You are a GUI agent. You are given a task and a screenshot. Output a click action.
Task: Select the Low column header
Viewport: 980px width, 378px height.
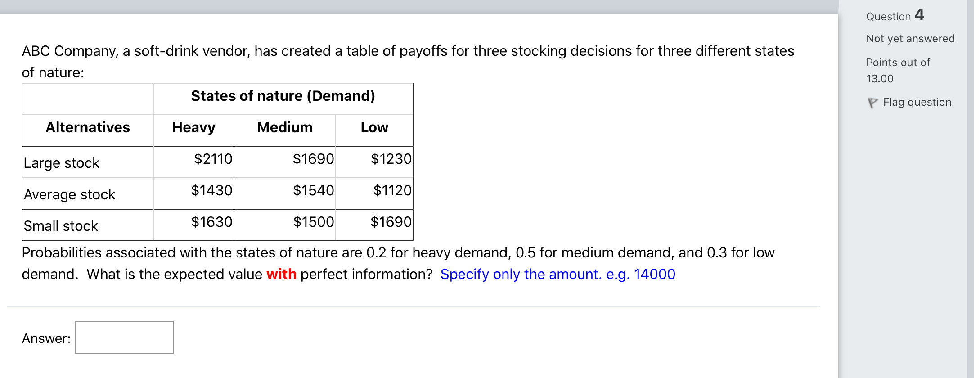click(x=374, y=127)
